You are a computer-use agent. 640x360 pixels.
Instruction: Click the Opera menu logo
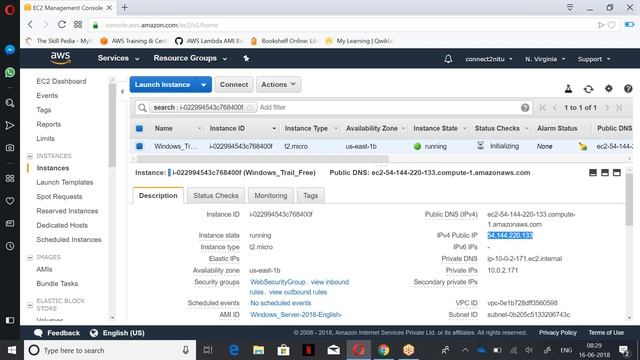pos(10,9)
